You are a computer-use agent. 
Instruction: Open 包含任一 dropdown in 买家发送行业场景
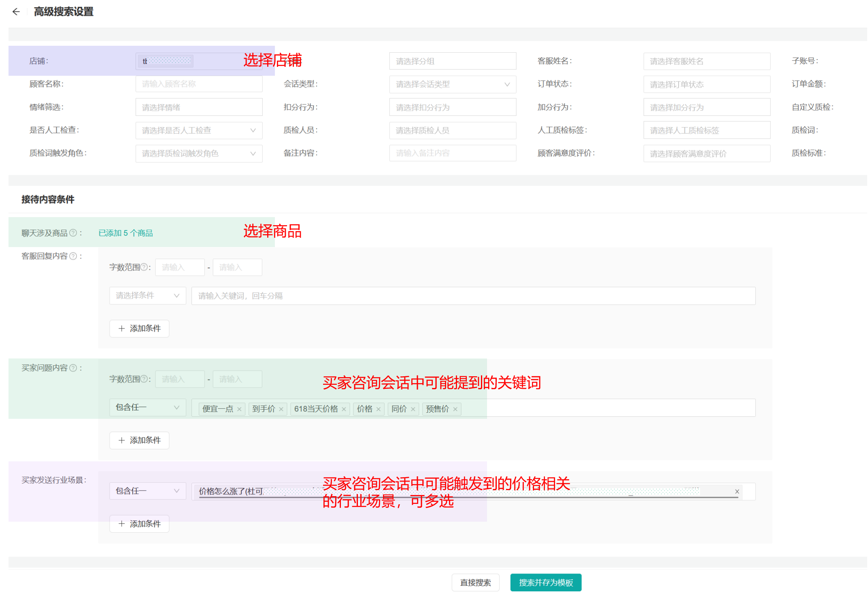[x=147, y=491]
